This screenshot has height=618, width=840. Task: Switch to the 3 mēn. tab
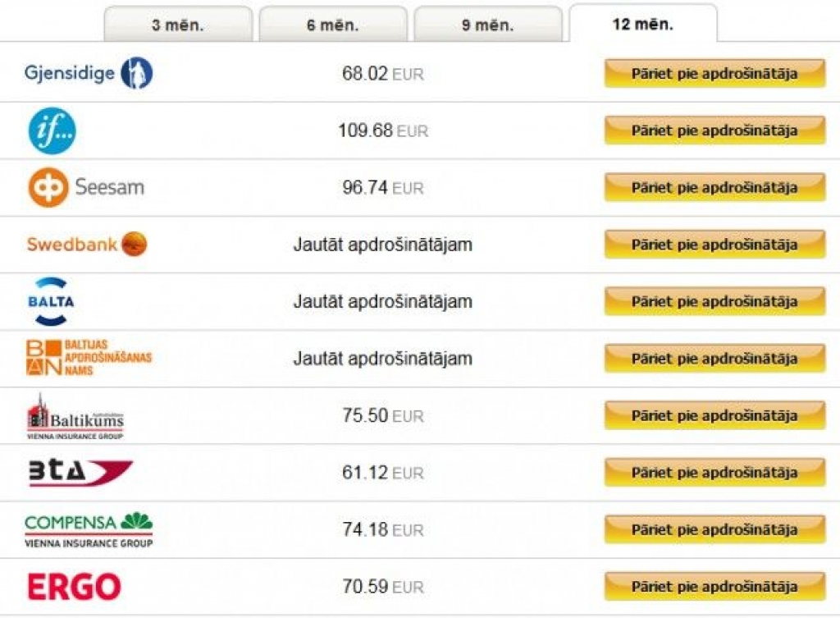[x=178, y=25]
